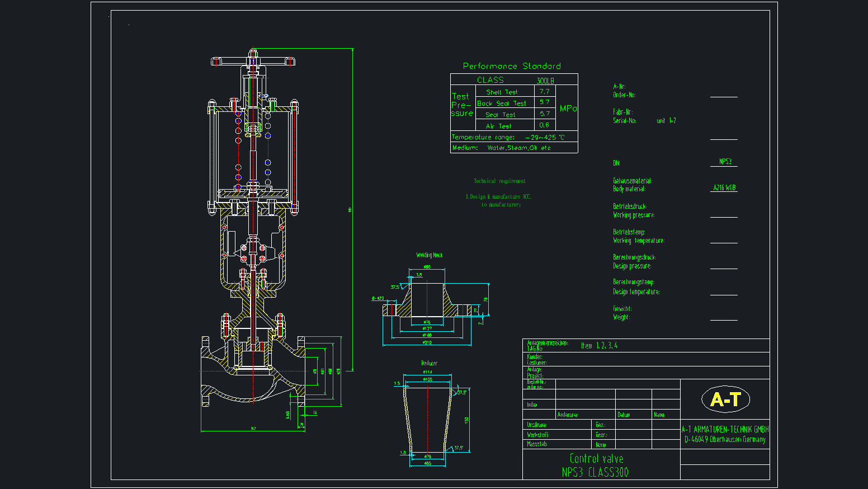Click the 'Design temperature:' label
Viewport: 868px width, 489px height.
point(636,292)
